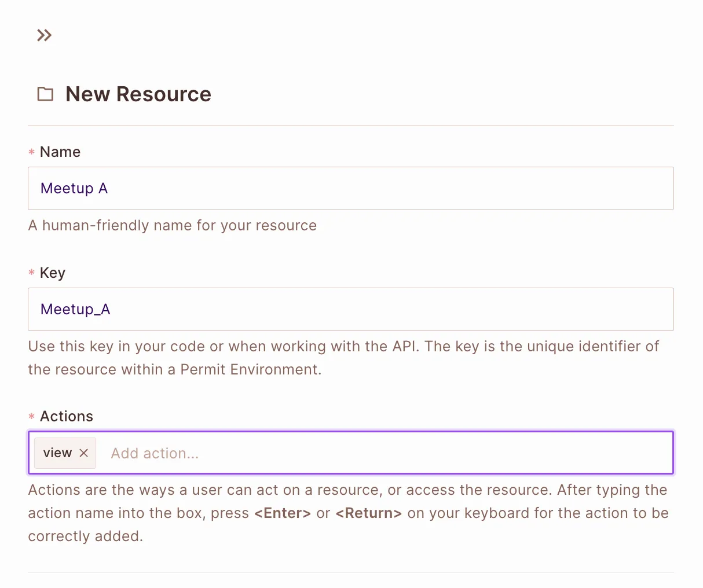The width and height of the screenshot is (703, 588).
Task: Click the Add action text box
Action: tap(382, 453)
